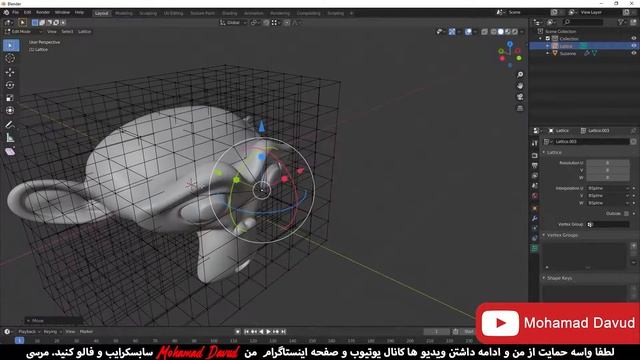Click the Blender logo menu icon
The height and width of the screenshot is (360, 640).
(6, 13)
